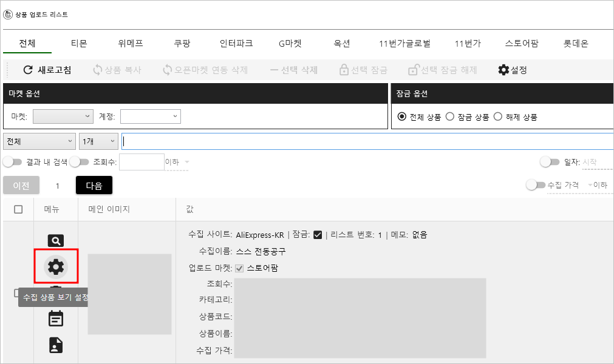Click the magnifier search icon in menu column
614x364 pixels.
(56, 240)
